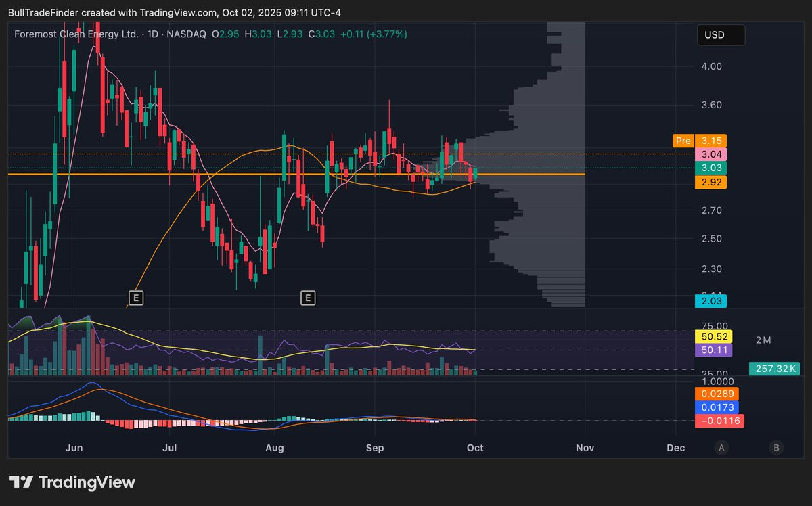Click the pink 3.04 price label

(x=711, y=154)
